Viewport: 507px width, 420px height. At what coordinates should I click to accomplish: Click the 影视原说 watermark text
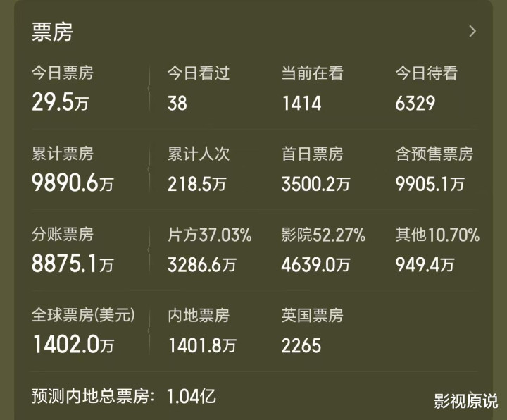point(465,400)
